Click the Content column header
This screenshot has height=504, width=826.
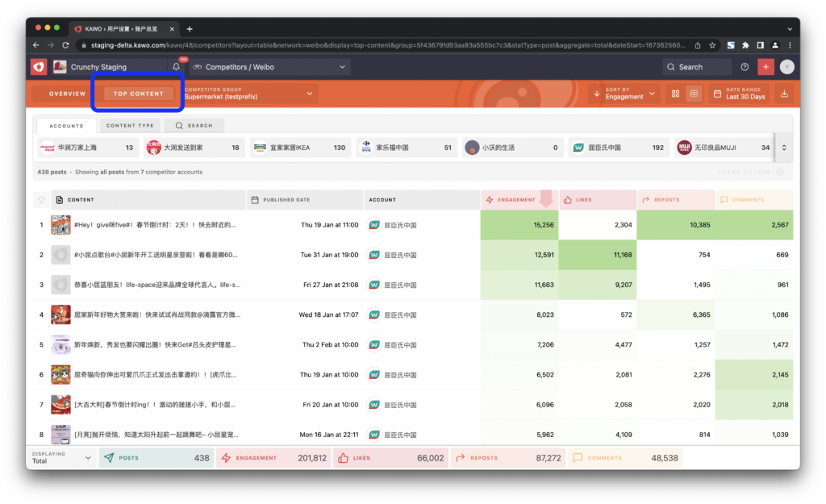click(x=148, y=200)
